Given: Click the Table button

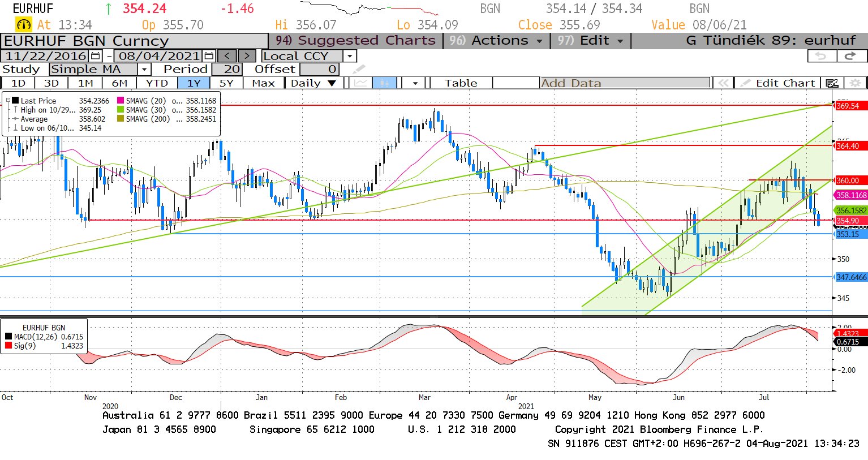Looking at the screenshot, I should 461,83.
